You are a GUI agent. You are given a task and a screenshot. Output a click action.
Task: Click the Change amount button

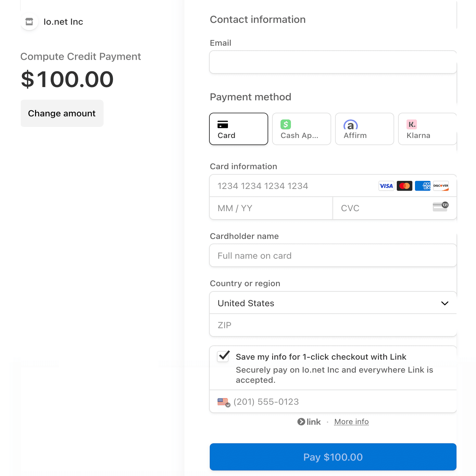pos(62,113)
